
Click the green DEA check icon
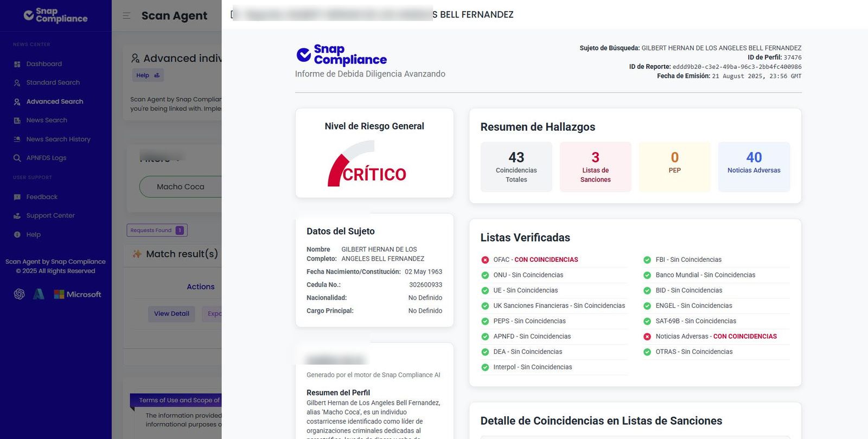point(485,352)
